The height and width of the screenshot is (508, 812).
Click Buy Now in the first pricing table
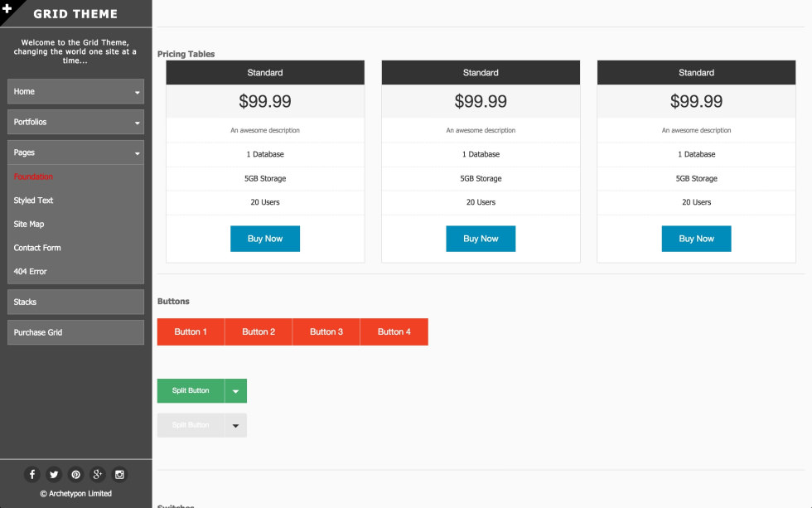click(265, 239)
